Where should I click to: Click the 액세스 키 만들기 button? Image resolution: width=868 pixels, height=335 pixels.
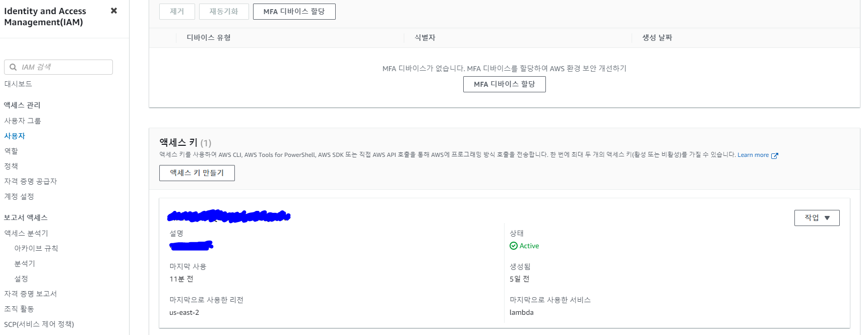pos(197,173)
